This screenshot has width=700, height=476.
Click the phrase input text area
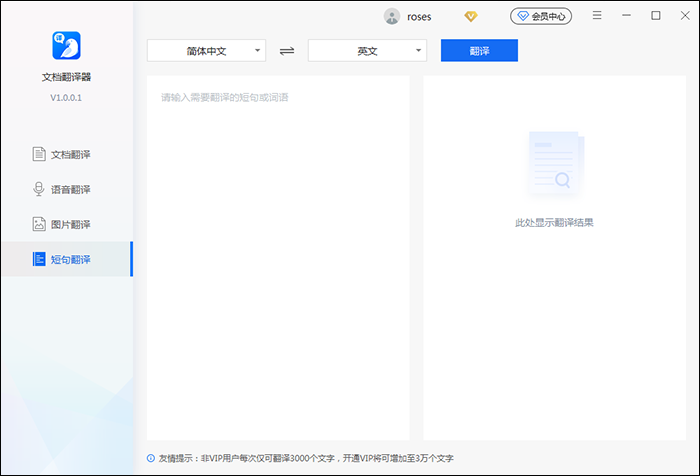click(x=278, y=258)
